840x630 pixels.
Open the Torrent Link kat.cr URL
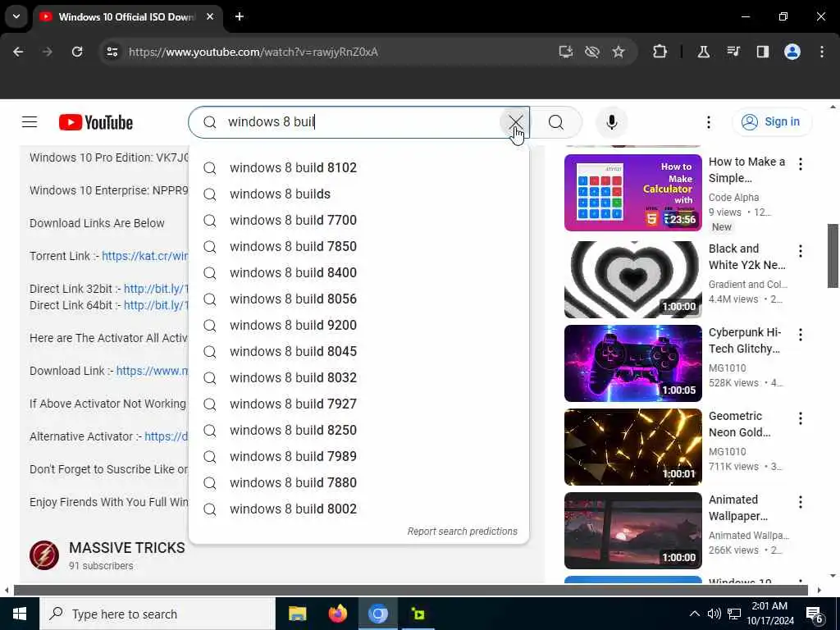[145, 256]
